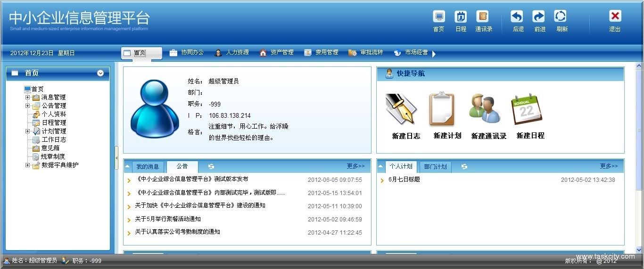Open notice 关于5月举行聚餐活动通知
644x269 pixels.
click(x=168, y=219)
